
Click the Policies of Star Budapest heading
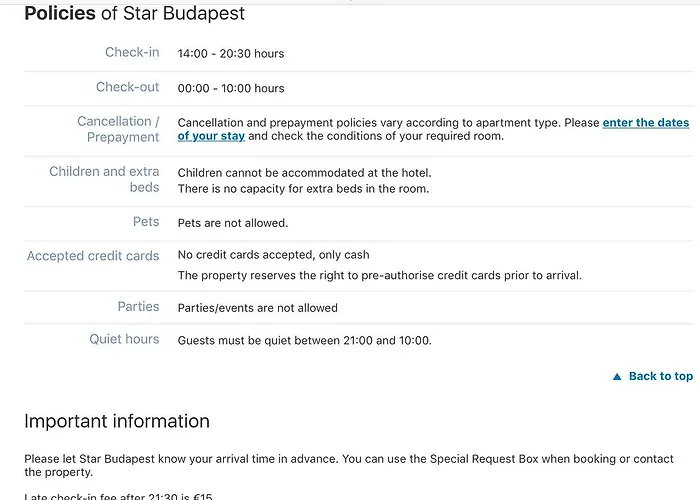pyautogui.click(x=134, y=13)
